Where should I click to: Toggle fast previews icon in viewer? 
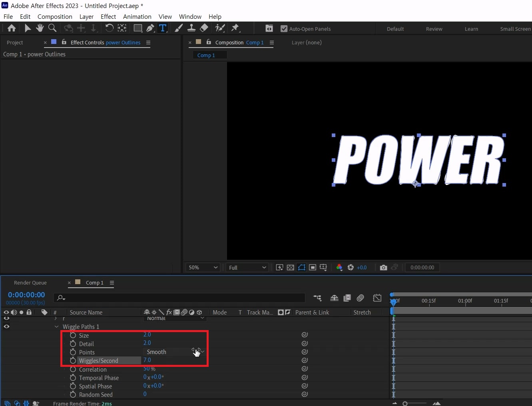click(x=280, y=268)
